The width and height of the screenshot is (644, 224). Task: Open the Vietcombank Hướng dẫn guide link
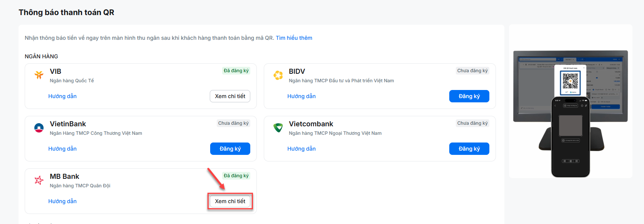tap(302, 149)
